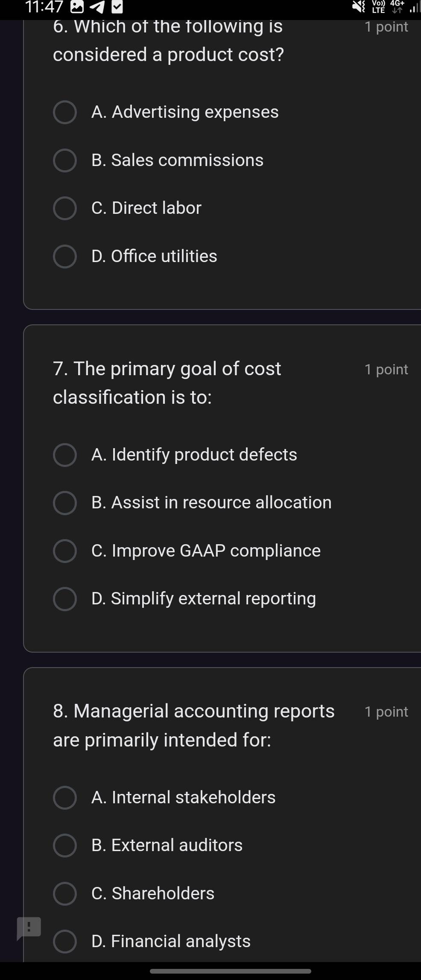Select 'B. Sales commissions' for question 6

click(x=65, y=160)
